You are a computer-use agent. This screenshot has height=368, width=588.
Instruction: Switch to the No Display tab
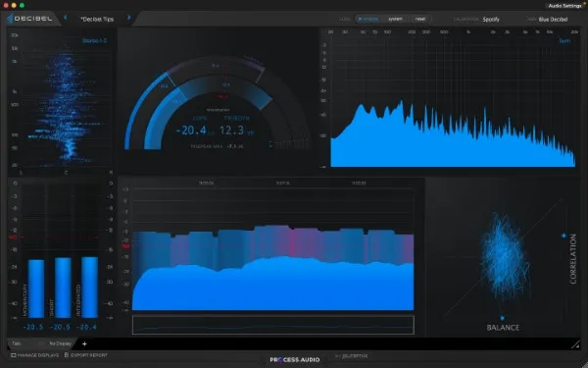pyautogui.click(x=60, y=343)
